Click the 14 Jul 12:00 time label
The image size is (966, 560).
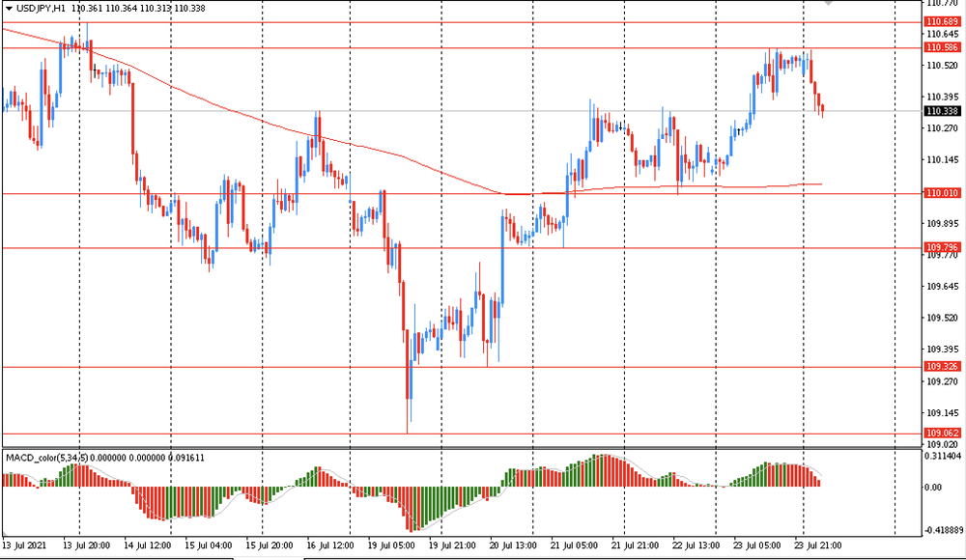[x=147, y=546]
